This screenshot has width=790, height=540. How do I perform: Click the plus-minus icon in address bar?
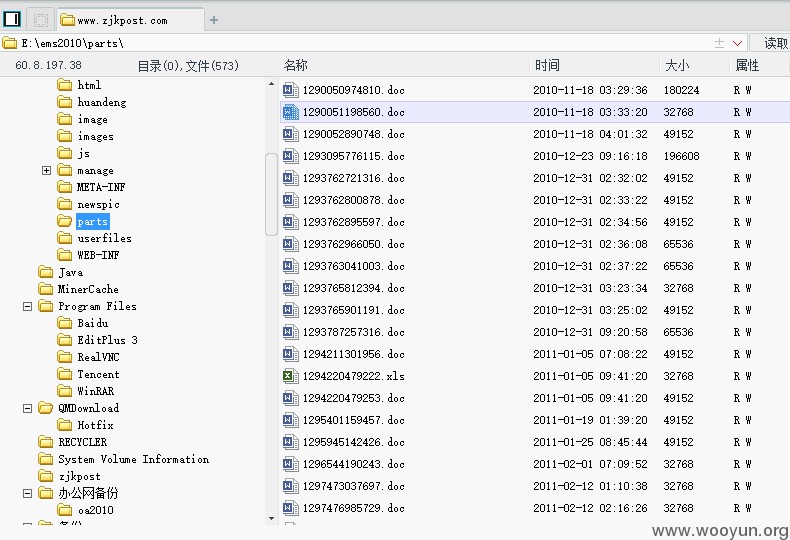point(719,43)
